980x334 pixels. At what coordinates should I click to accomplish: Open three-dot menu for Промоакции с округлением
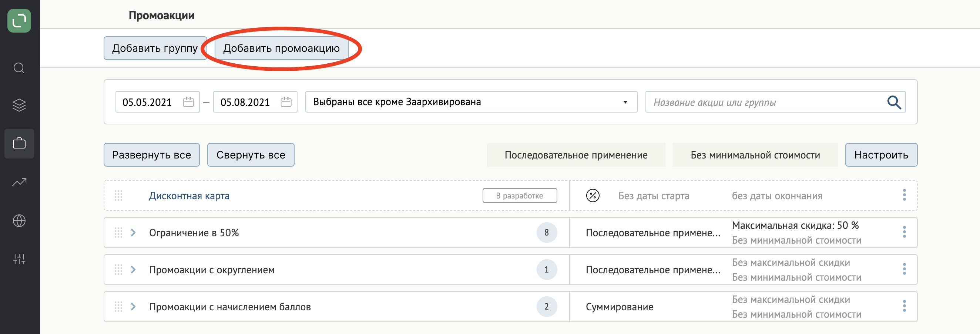pyautogui.click(x=904, y=269)
